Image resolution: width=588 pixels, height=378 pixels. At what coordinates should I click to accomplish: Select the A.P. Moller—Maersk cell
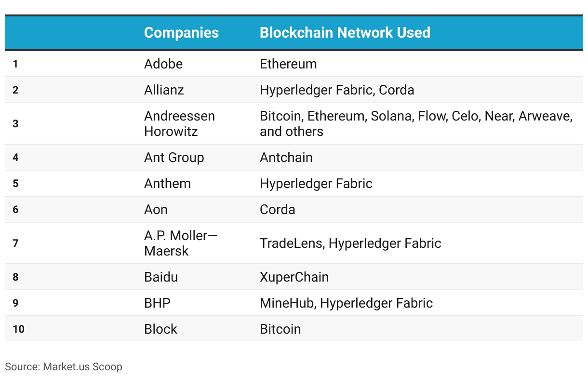pyautogui.click(x=181, y=243)
